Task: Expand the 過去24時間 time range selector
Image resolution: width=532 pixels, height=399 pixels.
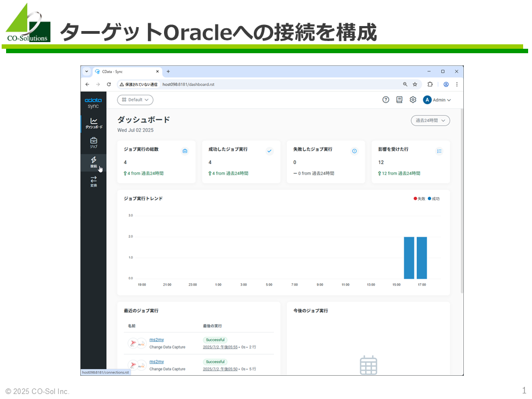Action: coord(430,120)
